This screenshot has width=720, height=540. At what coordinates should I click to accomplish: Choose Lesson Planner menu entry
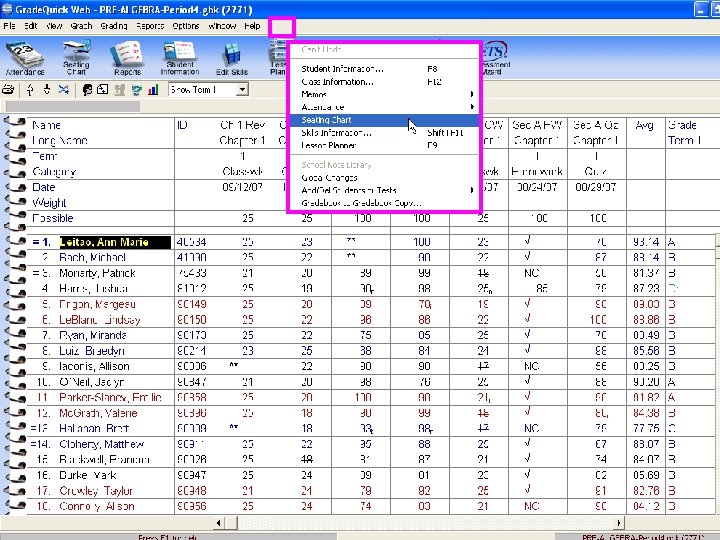pyautogui.click(x=329, y=145)
